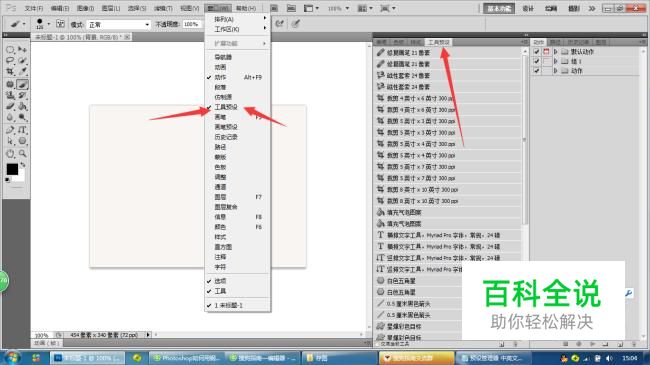Open the Arrange Documents dropdown
650x365 pixels.
[x=365, y=8]
